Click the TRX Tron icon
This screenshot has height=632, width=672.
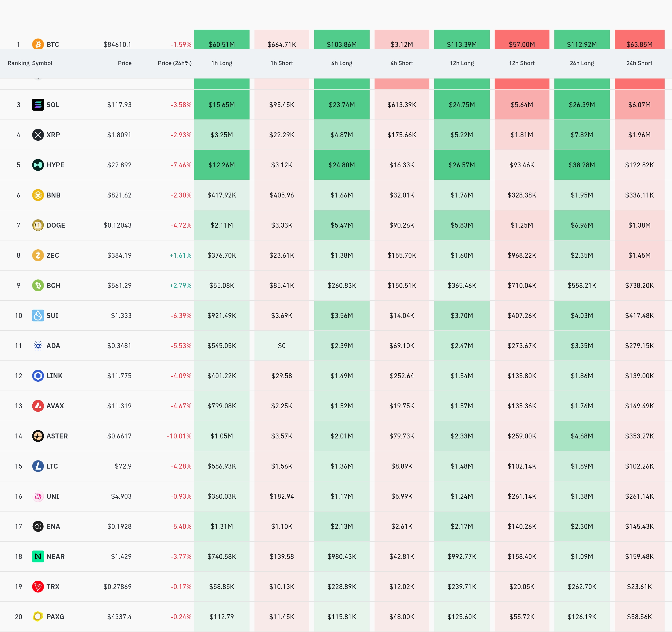click(38, 586)
